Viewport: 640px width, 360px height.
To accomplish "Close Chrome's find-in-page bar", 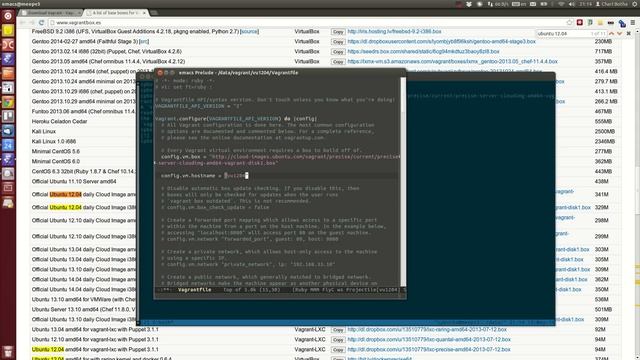I will pyautogui.click(x=629, y=33).
